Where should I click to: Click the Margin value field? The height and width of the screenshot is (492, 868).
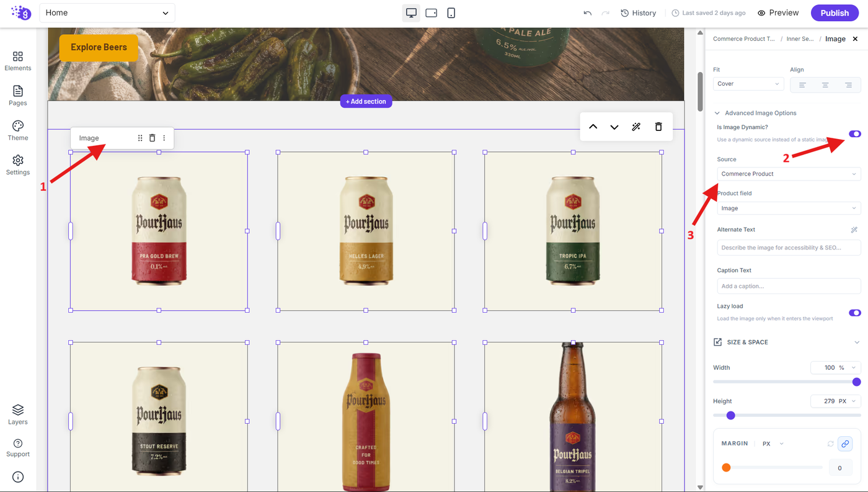tap(840, 468)
